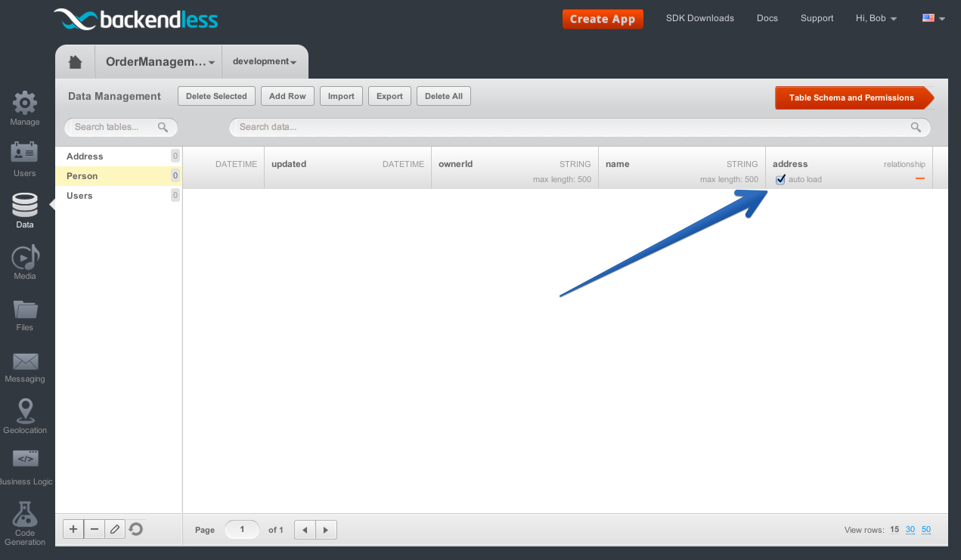Go to the previous page arrow
The width and height of the screenshot is (961, 560).
(x=305, y=530)
